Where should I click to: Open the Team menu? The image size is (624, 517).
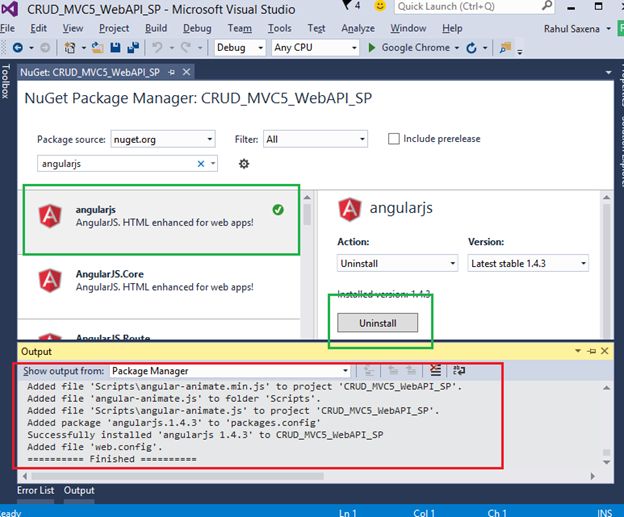(x=240, y=28)
